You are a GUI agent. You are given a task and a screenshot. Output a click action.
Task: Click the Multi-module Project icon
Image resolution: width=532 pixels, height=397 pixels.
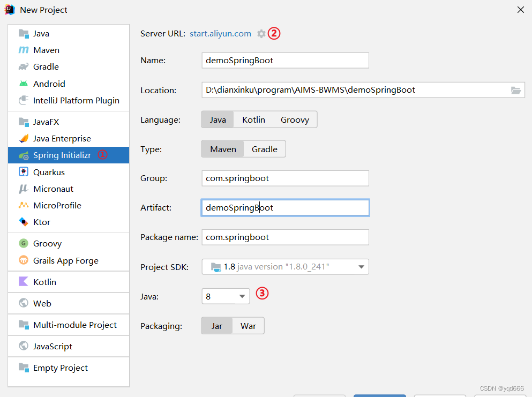tap(24, 325)
